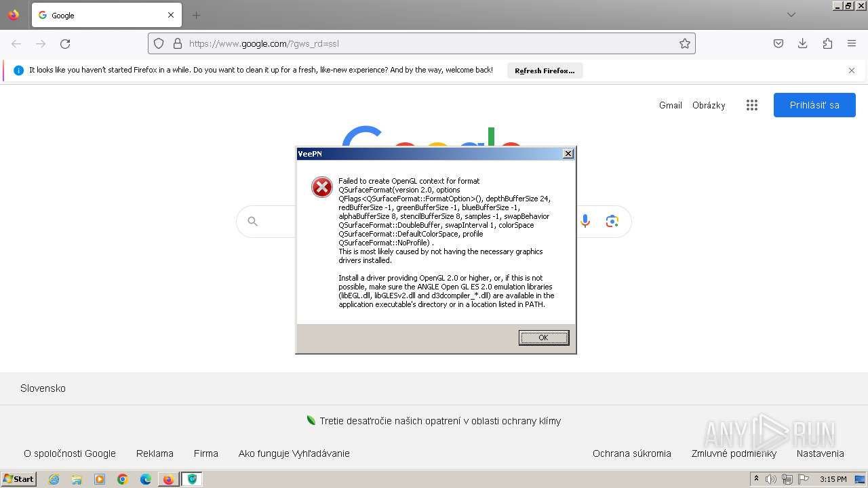Close the Google tab
Screen dimensions: 868x488
[x=171, y=15]
